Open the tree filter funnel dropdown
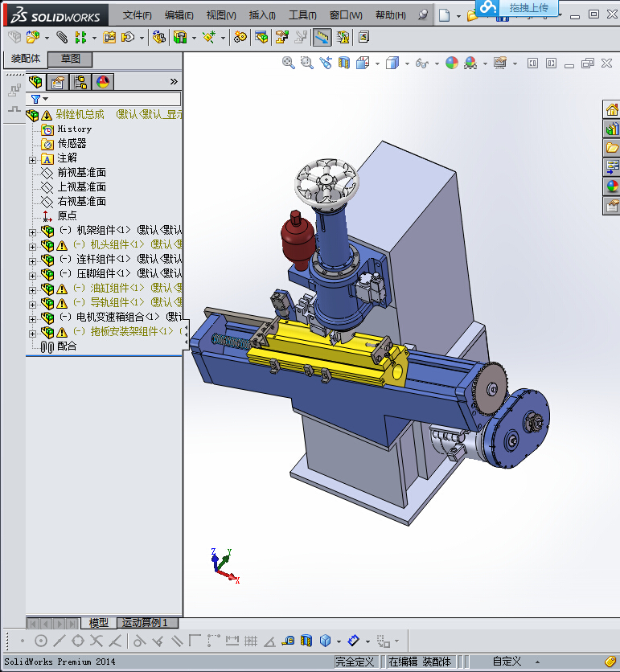 39,99
